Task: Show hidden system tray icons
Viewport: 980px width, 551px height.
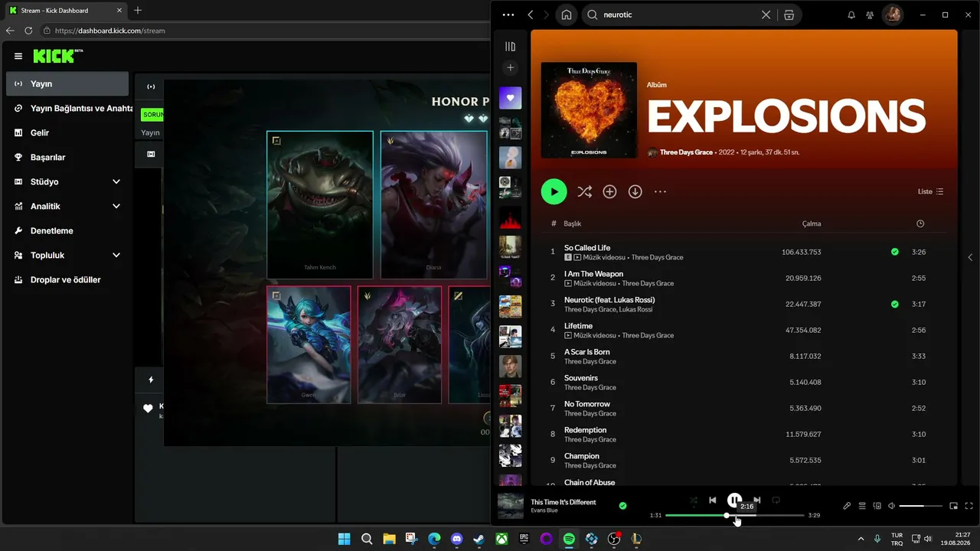Action: tap(861, 539)
